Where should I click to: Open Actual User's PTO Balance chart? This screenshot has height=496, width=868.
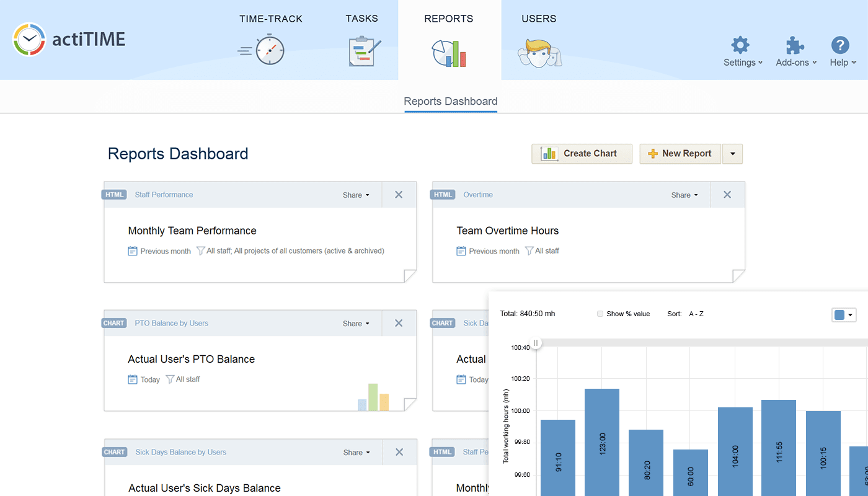191,359
